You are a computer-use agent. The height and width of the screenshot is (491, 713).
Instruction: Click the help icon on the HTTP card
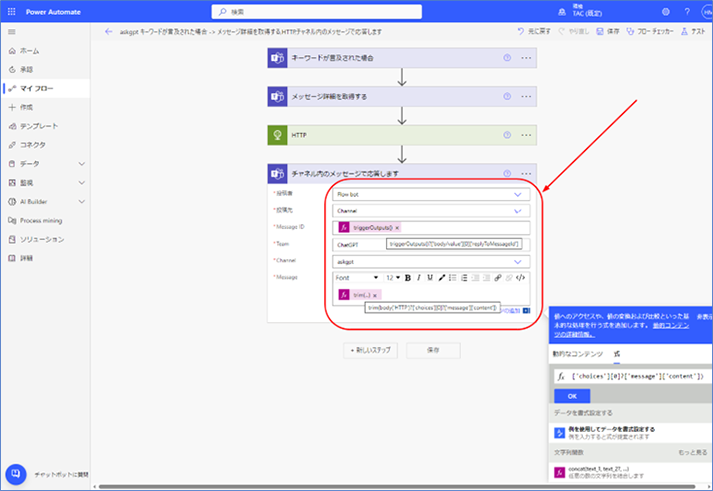507,135
